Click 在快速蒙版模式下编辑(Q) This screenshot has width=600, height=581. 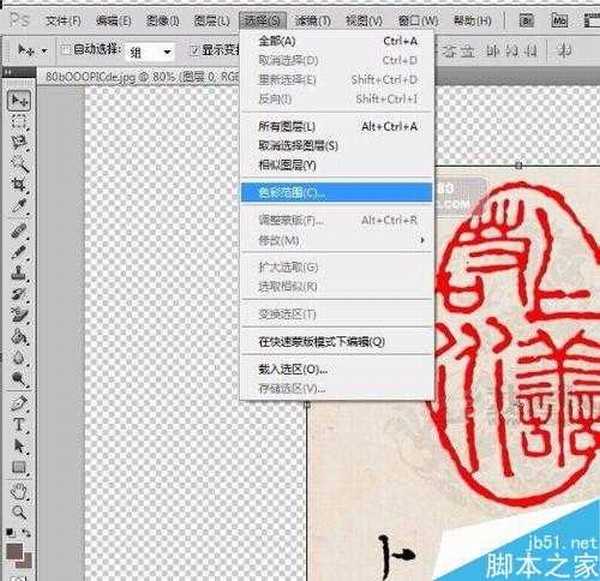click(x=321, y=341)
